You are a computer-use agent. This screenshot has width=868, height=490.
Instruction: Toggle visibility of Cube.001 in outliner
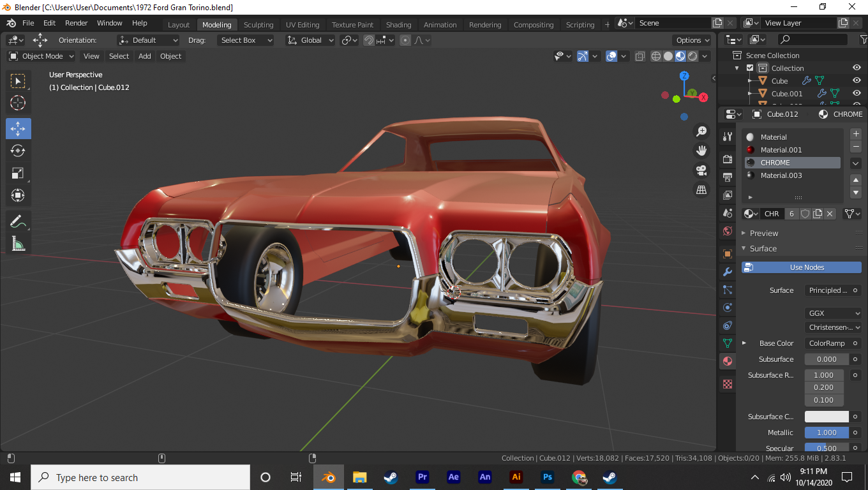click(857, 94)
